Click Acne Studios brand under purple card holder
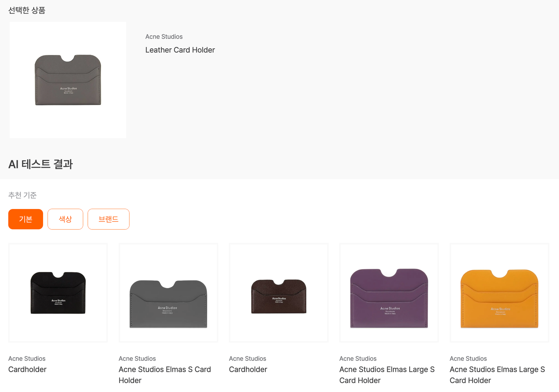The height and width of the screenshot is (392, 559). pyautogui.click(x=358, y=358)
